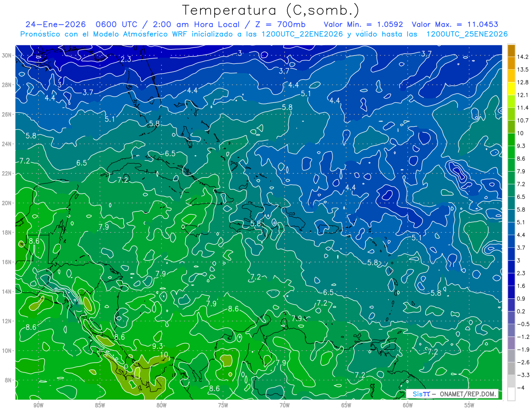This screenshot has height=411, width=532.
Task: Click the colorbar label '-0.5'
Action: (x=523, y=324)
